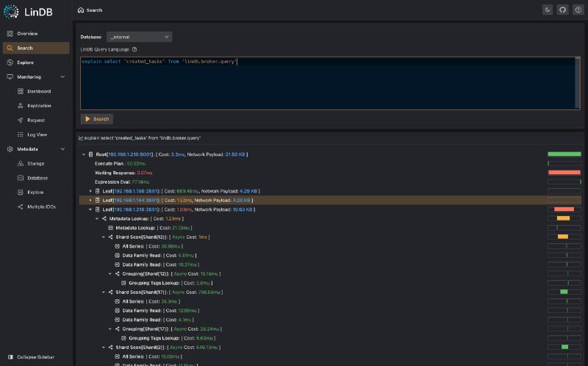
Task: Collapse Shard Scan[Shard(12)] node
Action: tap(104, 237)
